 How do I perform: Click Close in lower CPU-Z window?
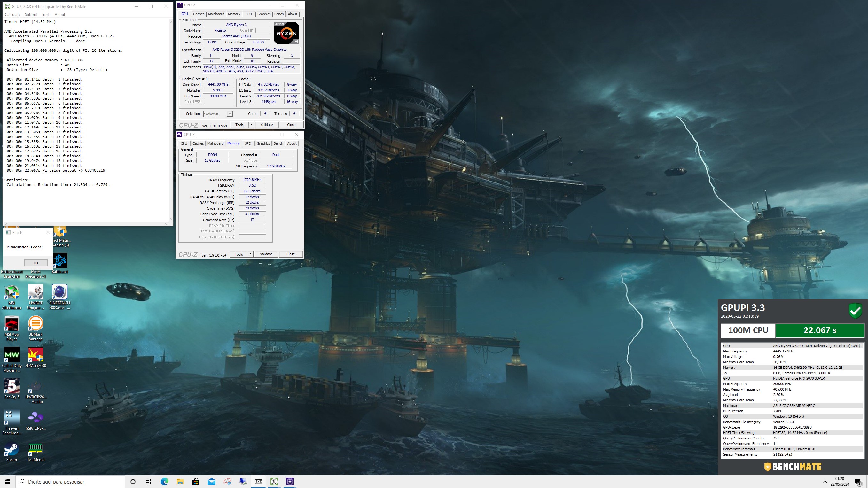[x=291, y=254]
